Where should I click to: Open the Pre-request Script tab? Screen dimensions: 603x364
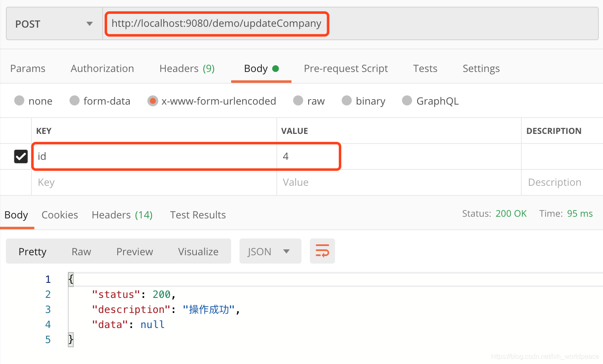pos(346,69)
